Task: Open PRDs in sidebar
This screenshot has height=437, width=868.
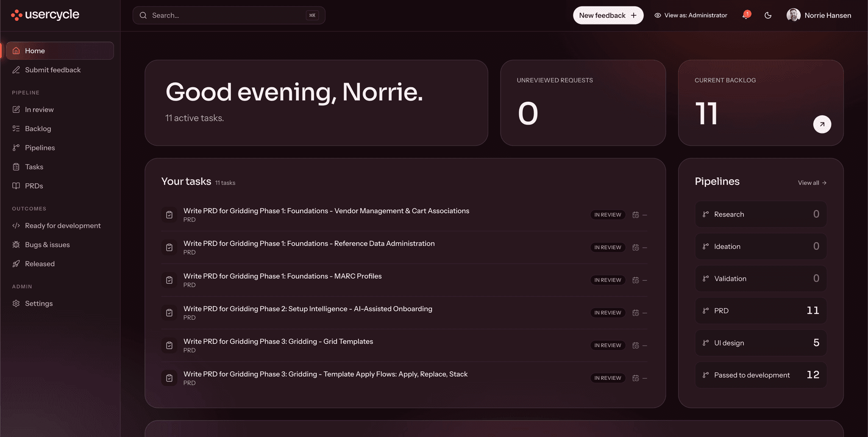Action: [x=60, y=186]
